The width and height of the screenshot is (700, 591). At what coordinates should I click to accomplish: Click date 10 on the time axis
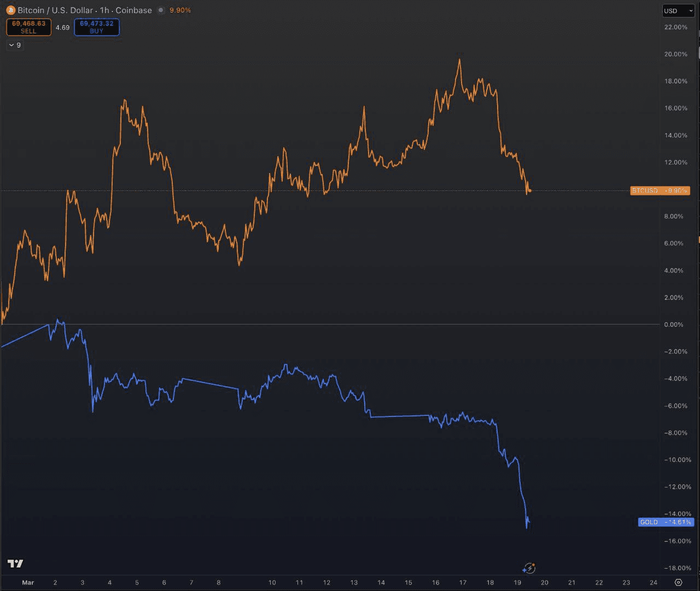(x=272, y=582)
